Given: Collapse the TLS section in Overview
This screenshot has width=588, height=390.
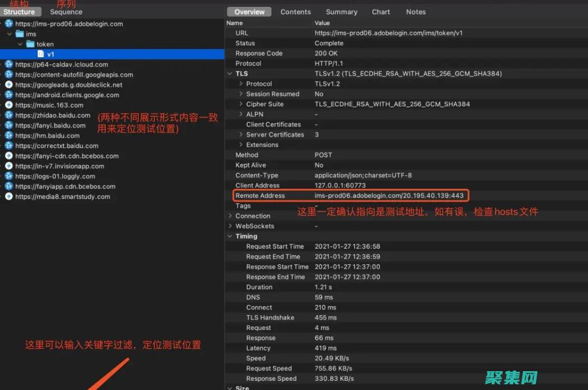Looking at the screenshot, I should pyautogui.click(x=231, y=74).
